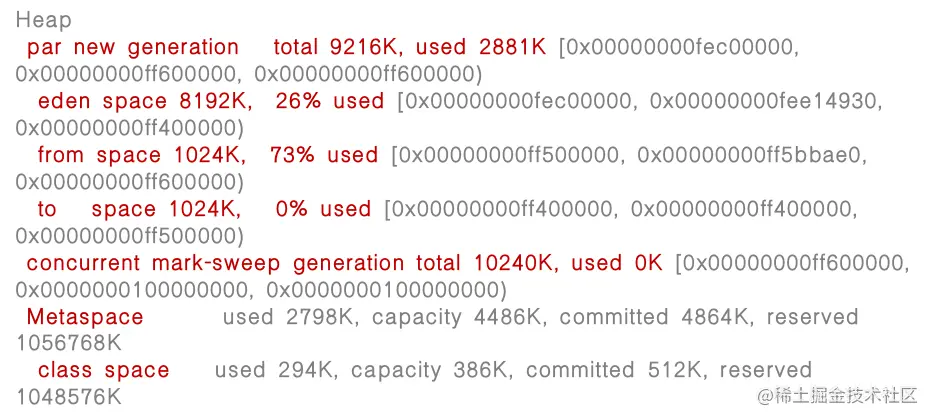Click the "used 2798K" Metaspace value
This screenshot has height=420, width=932.
coord(289,317)
